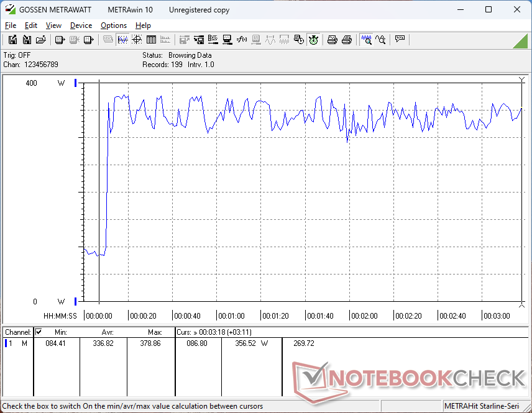Click the cursor value 356.52 W
Image resolution: width=532 pixels, height=413 pixels.
252,343
